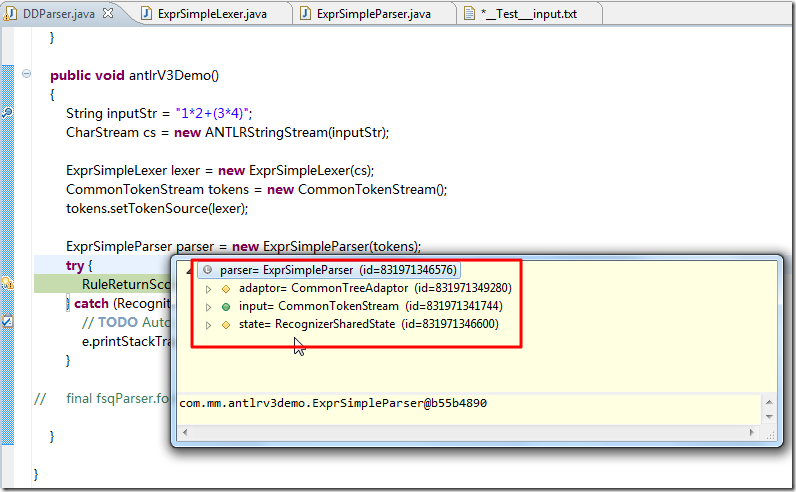Click ANTLRStringStream(inputStr) in the code
Viewport: 796px width, 492px height.
coord(295,133)
